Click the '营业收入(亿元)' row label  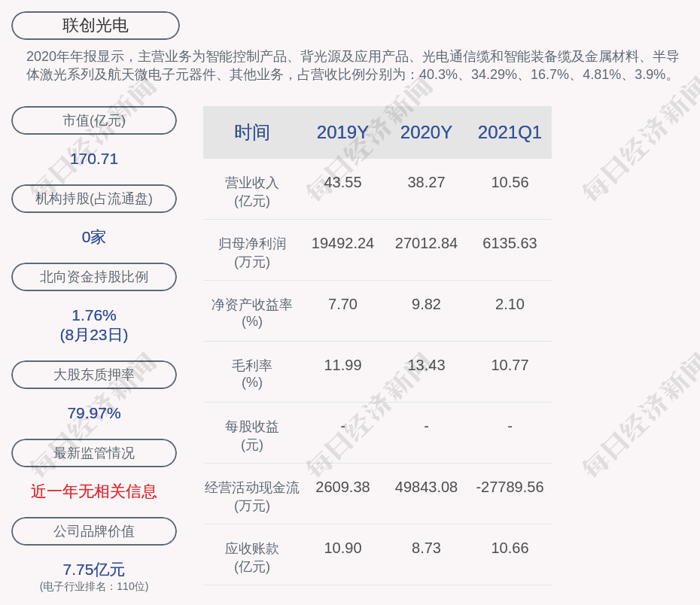point(252,192)
